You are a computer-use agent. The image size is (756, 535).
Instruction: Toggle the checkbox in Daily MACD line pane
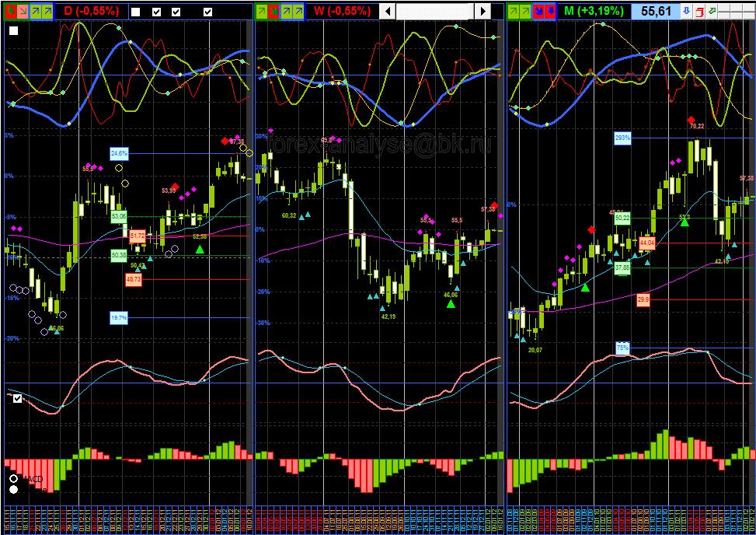tap(18, 399)
